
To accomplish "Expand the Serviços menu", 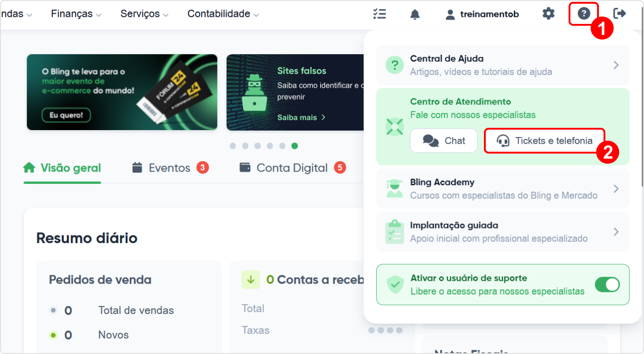I will [144, 14].
